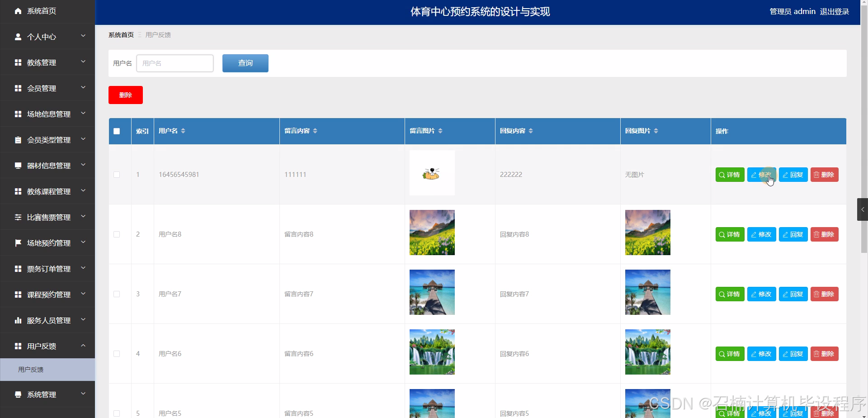Sort the 回复图片 column using its arrows
Screen dimensions: 868x418
(656, 131)
